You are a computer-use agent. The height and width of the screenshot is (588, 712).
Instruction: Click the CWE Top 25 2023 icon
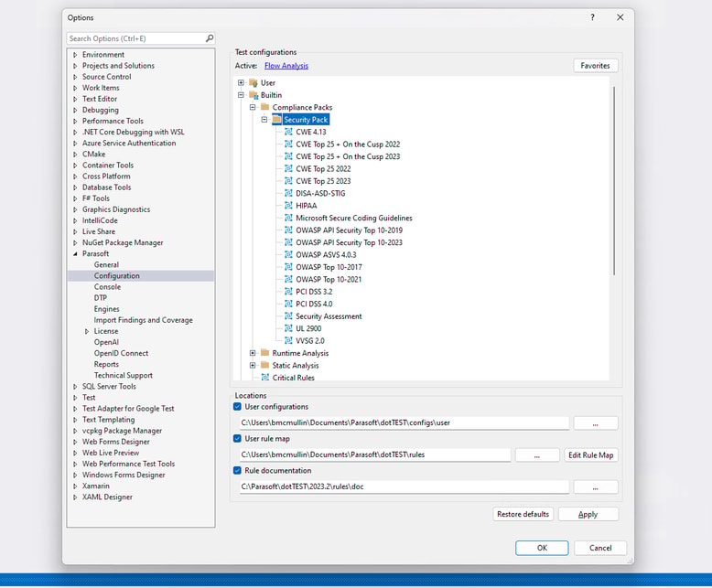(288, 181)
